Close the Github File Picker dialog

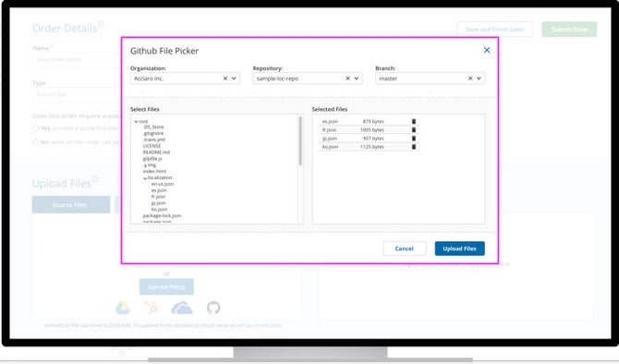click(487, 50)
